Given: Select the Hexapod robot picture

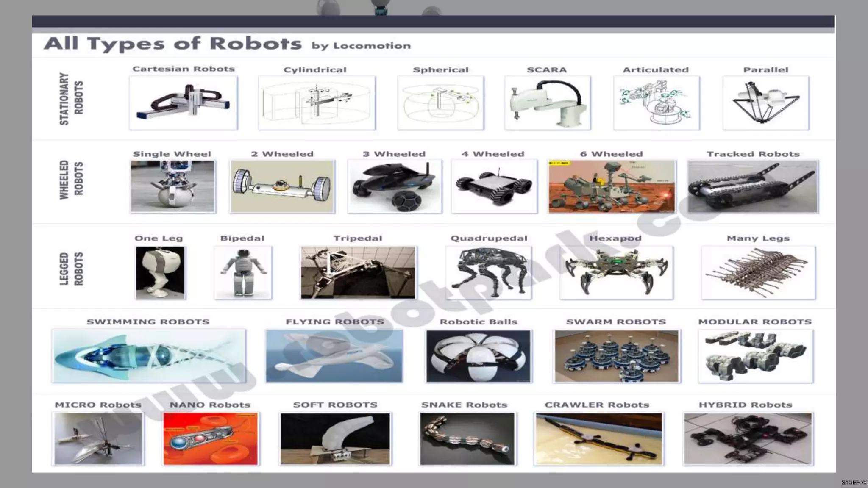Looking at the screenshot, I should coord(616,272).
